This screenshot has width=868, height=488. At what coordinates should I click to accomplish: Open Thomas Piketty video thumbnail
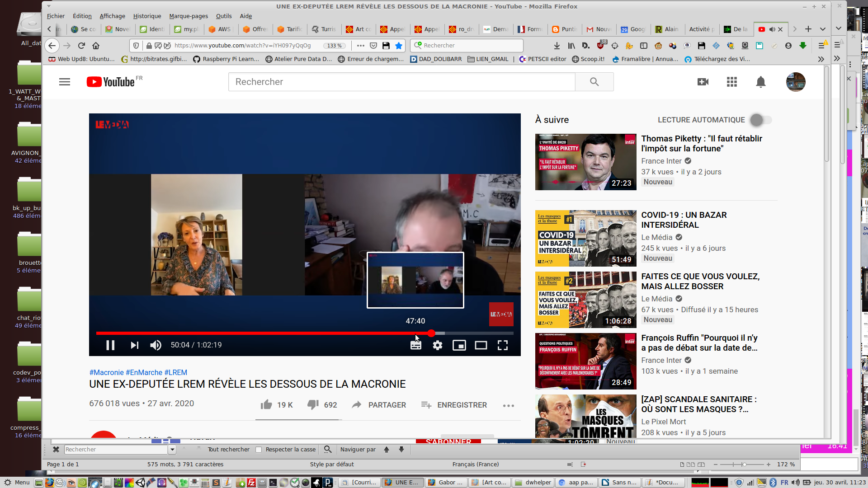pos(585,162)
